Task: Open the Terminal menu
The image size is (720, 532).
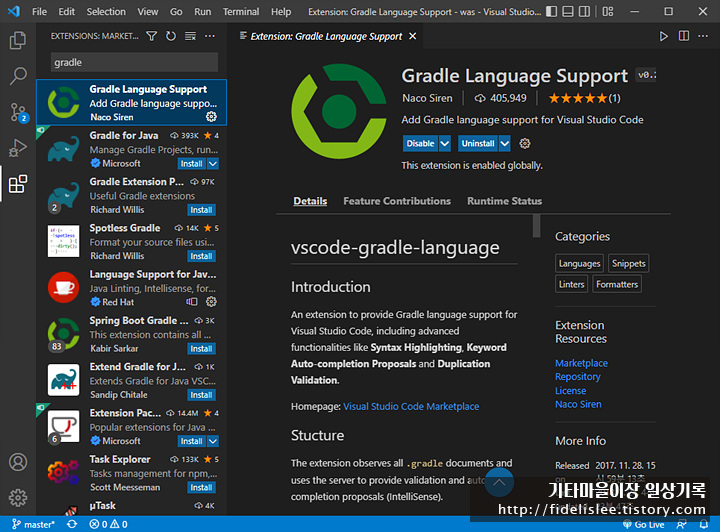Action: coord(241,11)
